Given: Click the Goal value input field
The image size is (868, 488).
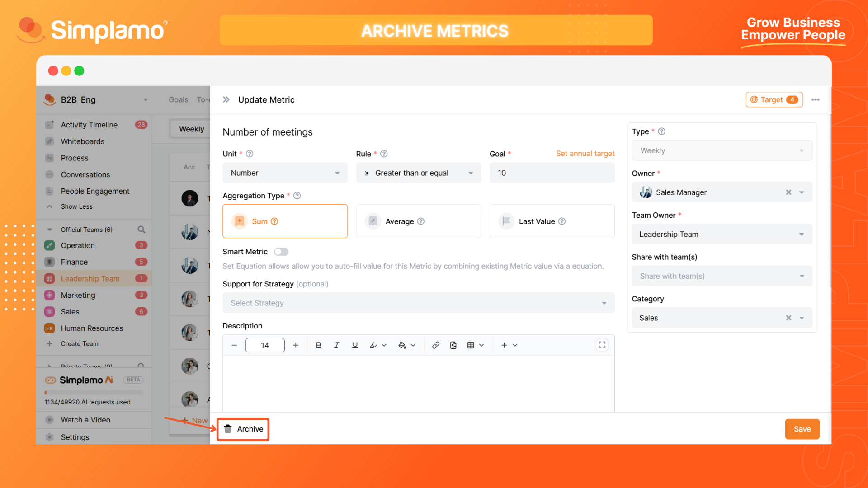Looking at the screenshot, I should (x=552, y=173).
